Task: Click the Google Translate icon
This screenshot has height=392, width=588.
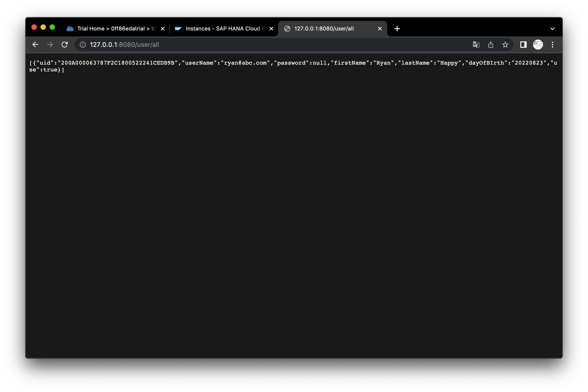Action: click(x=476, y=45)
